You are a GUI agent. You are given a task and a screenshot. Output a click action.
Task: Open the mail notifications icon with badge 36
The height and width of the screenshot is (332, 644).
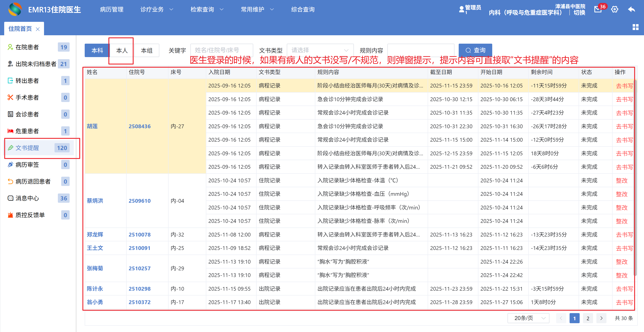tap(598, 9)
